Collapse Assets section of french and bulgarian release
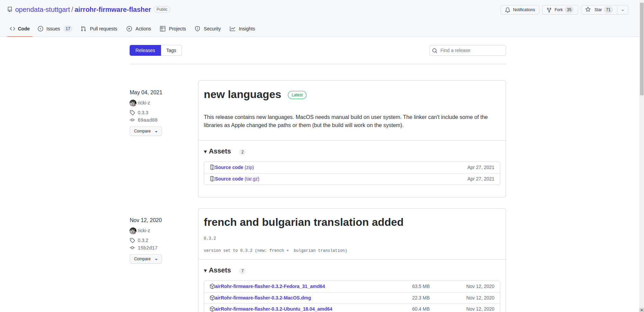644x312 pixels. coord(217,270)
